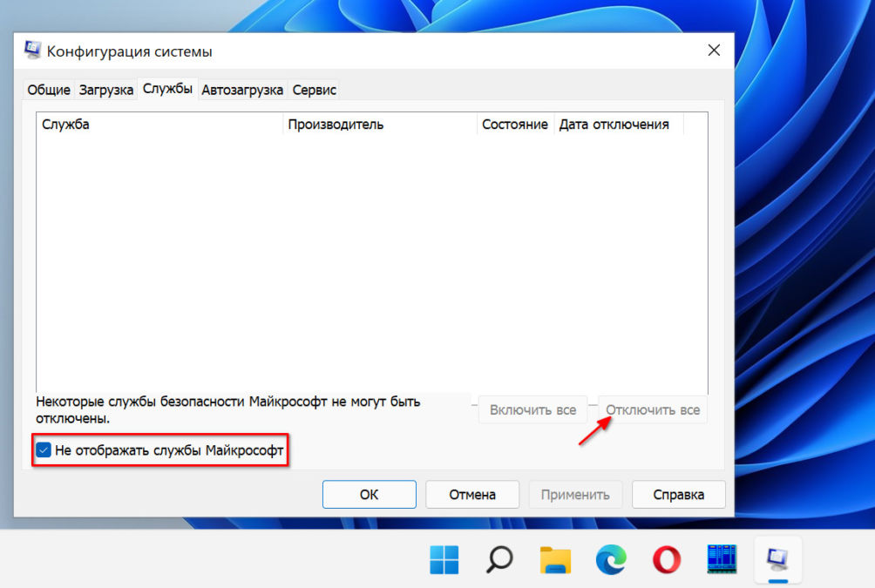
Task: Sort by Дата отключения column header
Action: (x=619, y=125)
